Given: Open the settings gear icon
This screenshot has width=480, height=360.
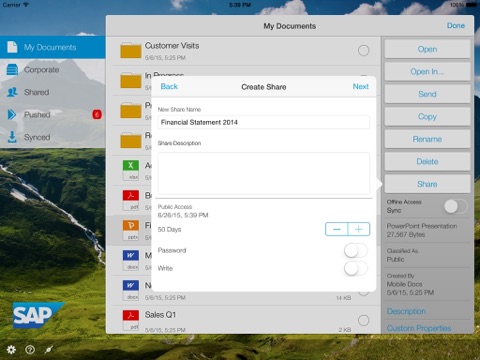Looking at the screenshot, I should point(11,349).
